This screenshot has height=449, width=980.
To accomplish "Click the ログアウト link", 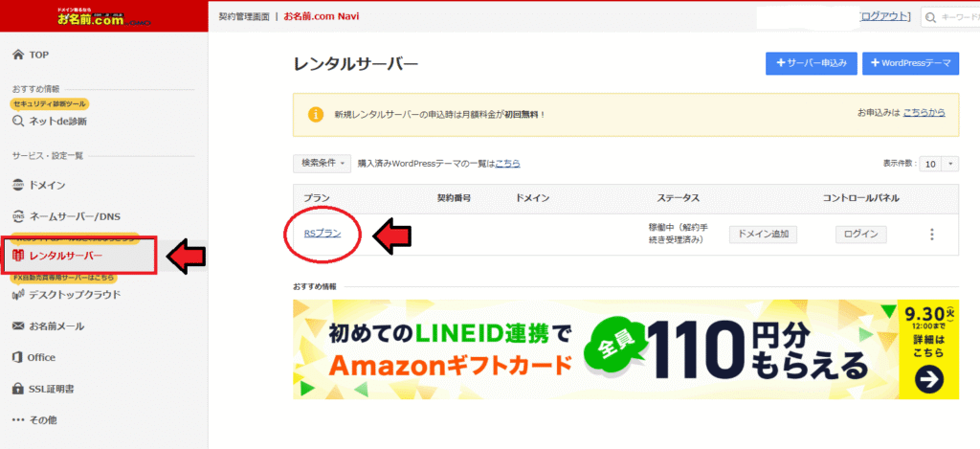I will [883, 16].
